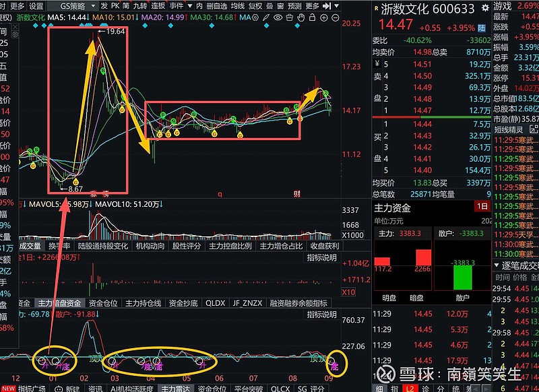Click the X1000 volume scale label
Viewport: 539px width, 392px height.
tap(352, 235)
